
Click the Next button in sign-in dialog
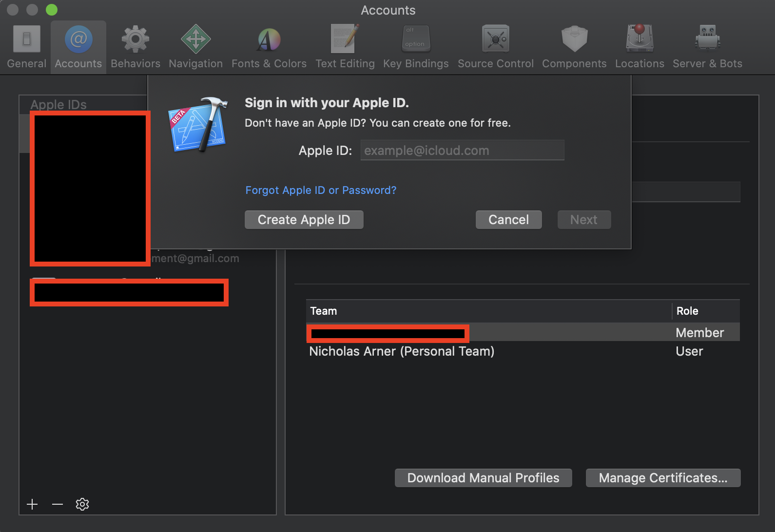point(584,220)
